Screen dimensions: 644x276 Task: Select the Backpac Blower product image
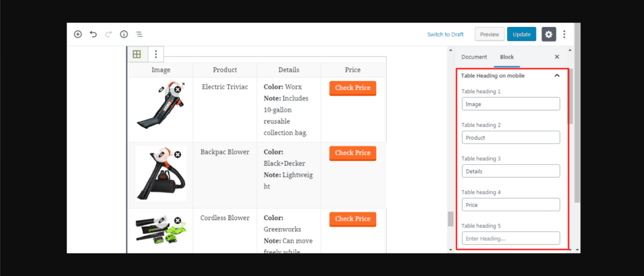[x=161, y=174]
